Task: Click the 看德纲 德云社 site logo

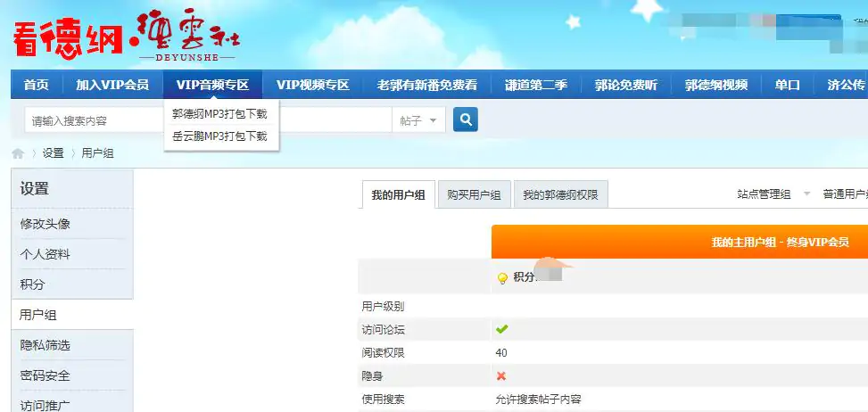Action: tap(127, 36)
